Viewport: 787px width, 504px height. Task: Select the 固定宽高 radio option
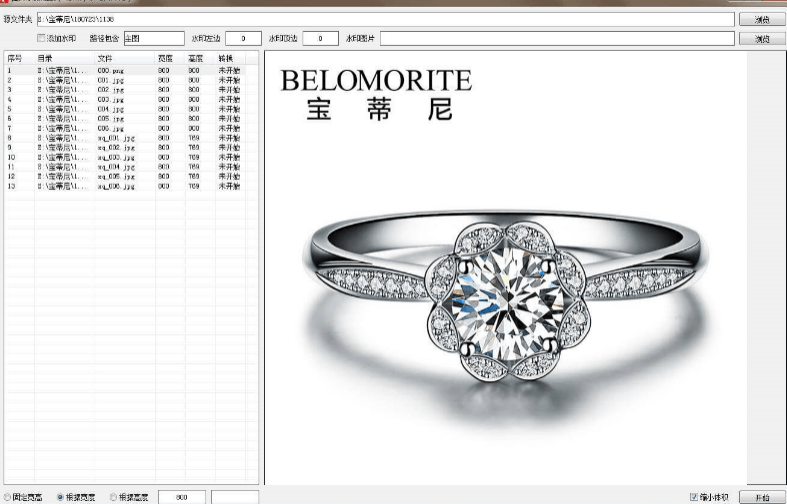8,496
